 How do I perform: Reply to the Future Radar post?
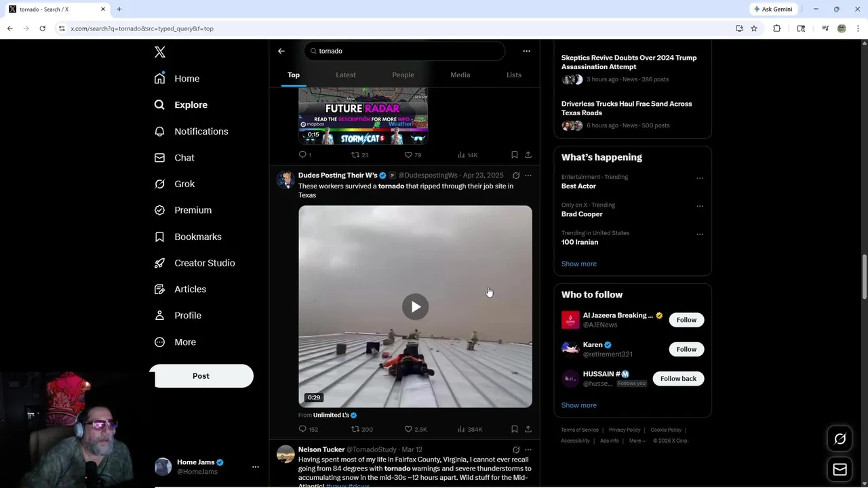[x=304, y=155]
